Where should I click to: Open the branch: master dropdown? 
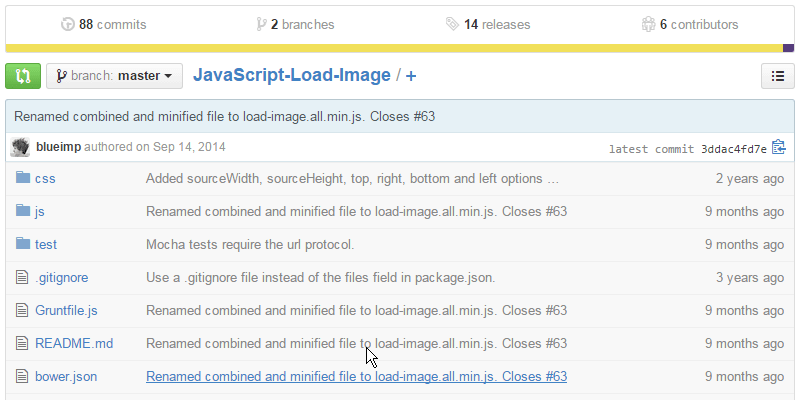[x=115, y=75]
